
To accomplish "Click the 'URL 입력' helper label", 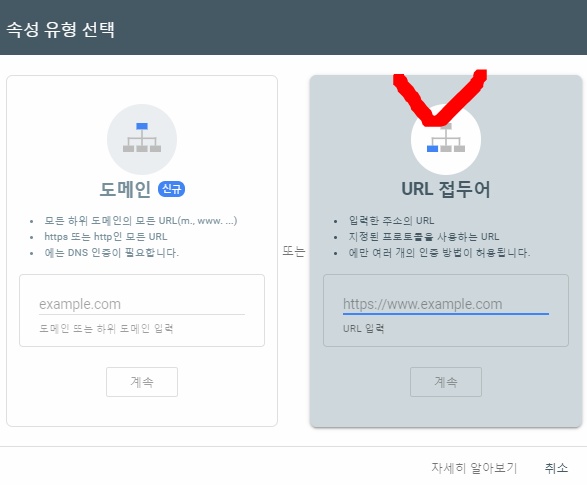I will point(364,329).
